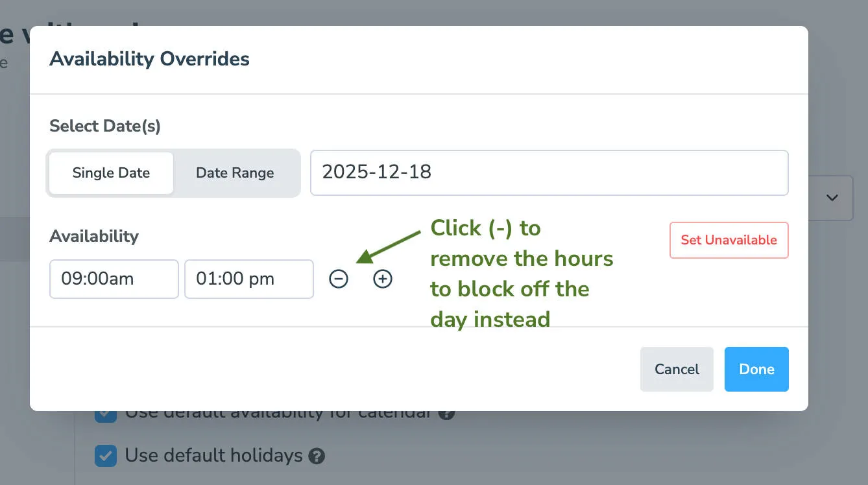Confirm the override using the Done button
Image resolution: width=868 pixels, height=485 pixels.
pyautogui.click(x=756, y=369)
